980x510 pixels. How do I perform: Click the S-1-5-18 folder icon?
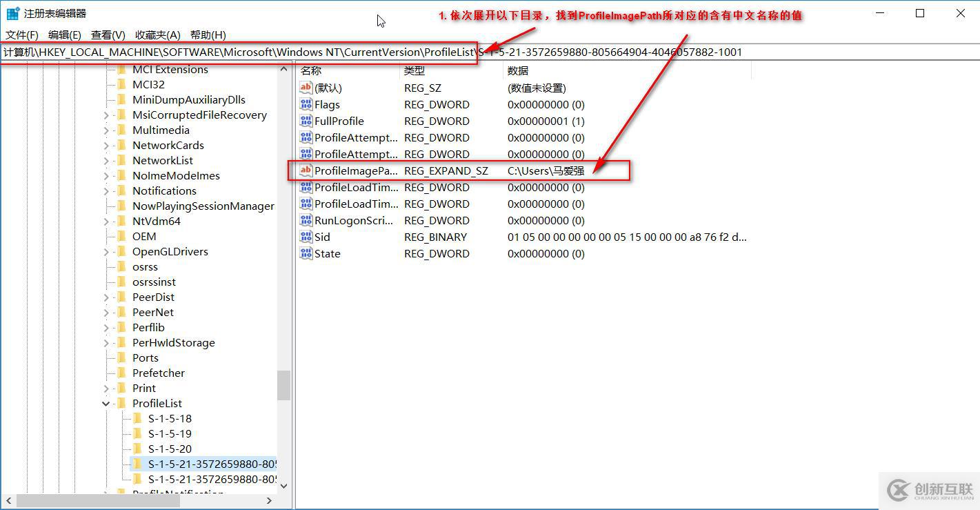pyautogui.click(x=137, y=418)
